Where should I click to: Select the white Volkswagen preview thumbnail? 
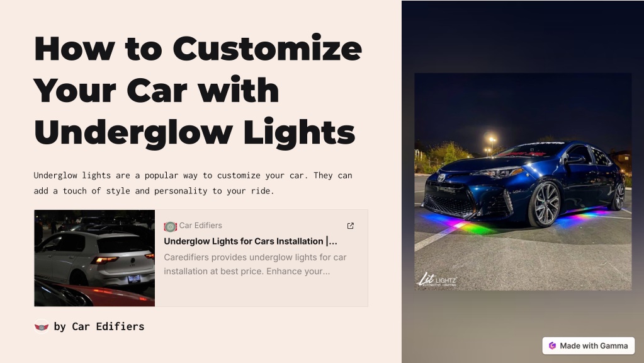pos(94,258)
